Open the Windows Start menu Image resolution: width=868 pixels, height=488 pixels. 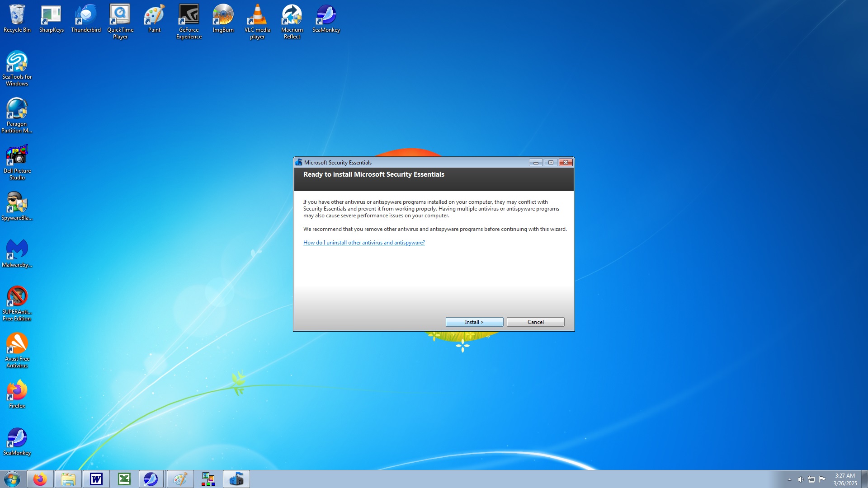point(12,479)
